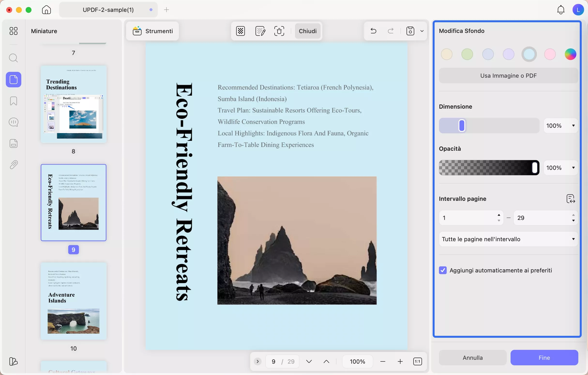The height and width of the screenshot is (375, 588).
Task: Confirm changes with the Fine button
Action: point(544,358)
